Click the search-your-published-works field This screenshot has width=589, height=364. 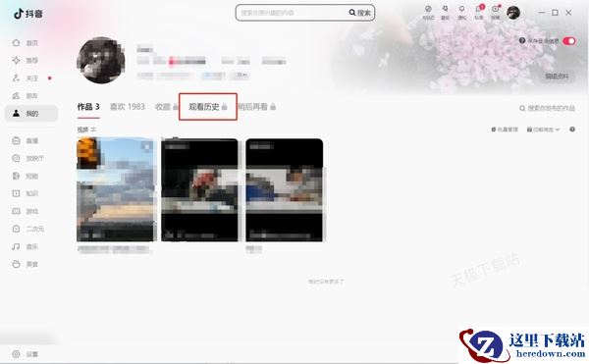(x=548, y=108)
